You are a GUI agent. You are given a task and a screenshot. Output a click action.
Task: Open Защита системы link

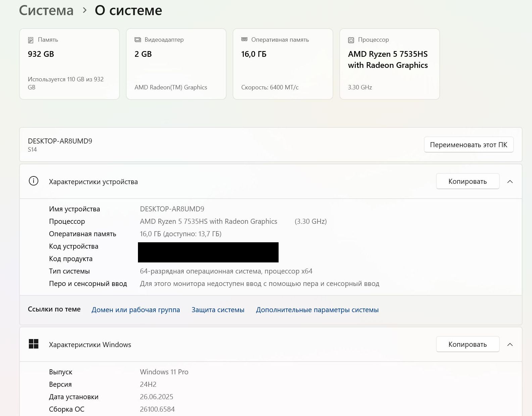coord(218,310)
